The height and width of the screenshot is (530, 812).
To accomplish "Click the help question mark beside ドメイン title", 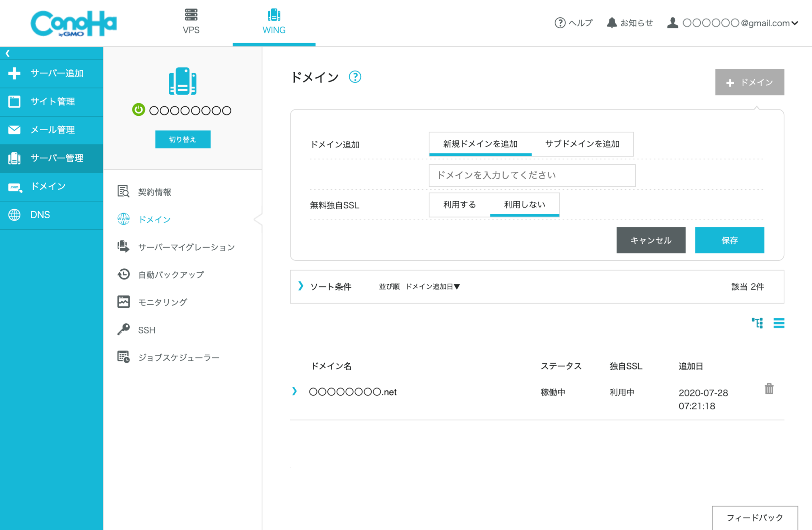I will pyautogui.click(x=355, y=77).
